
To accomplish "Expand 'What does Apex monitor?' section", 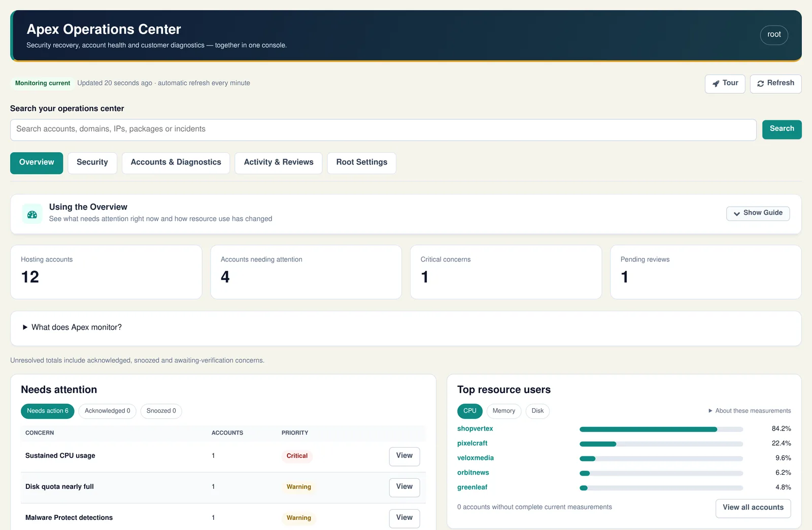I will (x=72, y=327).
